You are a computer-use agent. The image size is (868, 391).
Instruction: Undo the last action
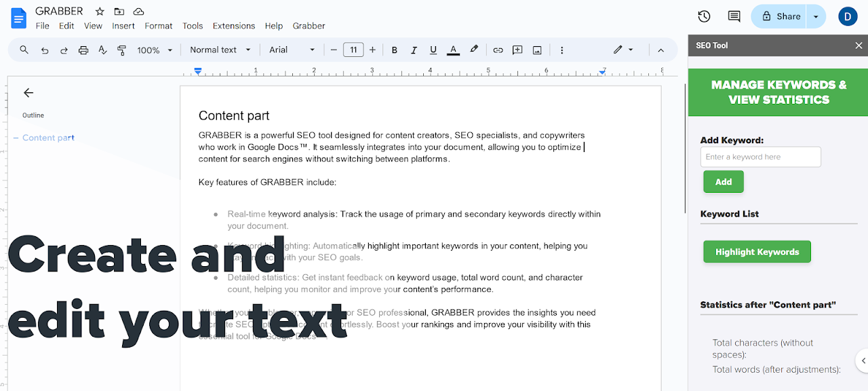[45, 50]
